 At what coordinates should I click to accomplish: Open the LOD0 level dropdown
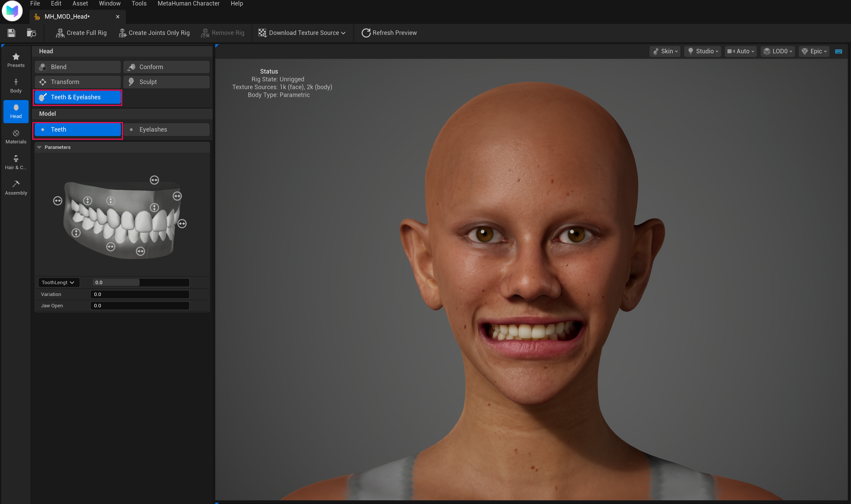point(778,51)
